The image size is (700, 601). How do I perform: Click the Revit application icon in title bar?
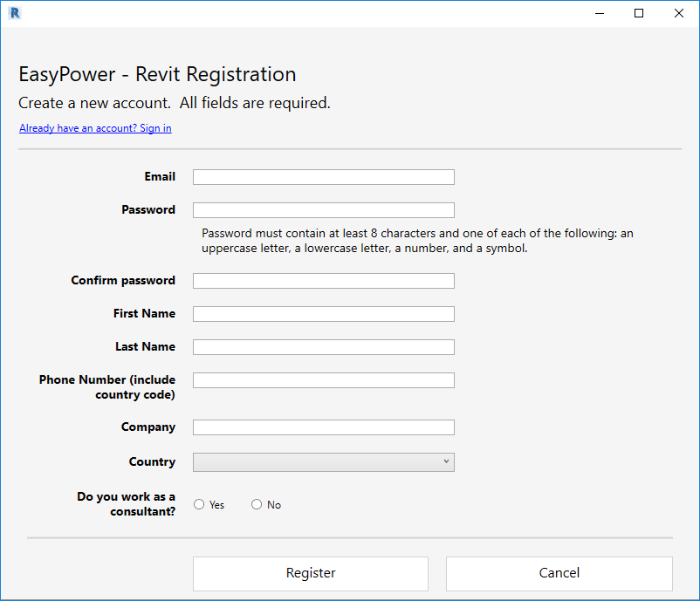[x=14, y=13]
